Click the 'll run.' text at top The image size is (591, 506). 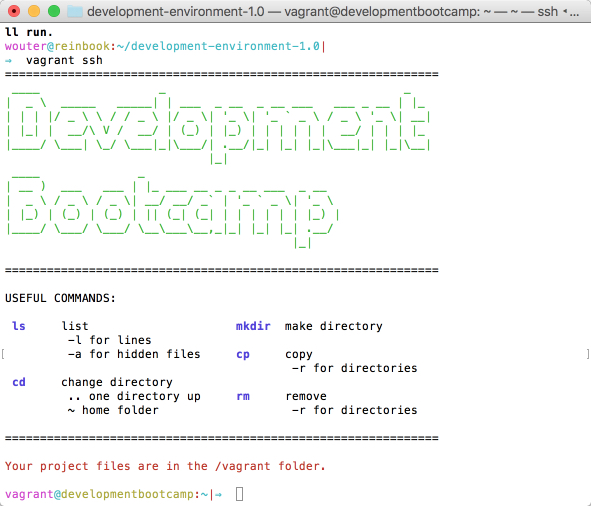28,32
